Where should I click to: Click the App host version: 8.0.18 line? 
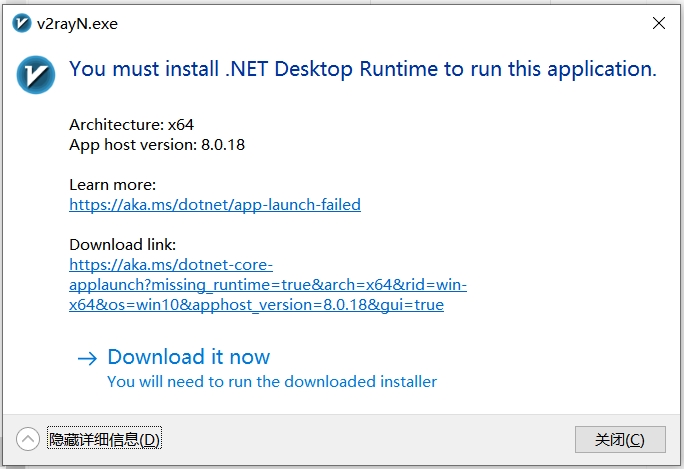157,145
